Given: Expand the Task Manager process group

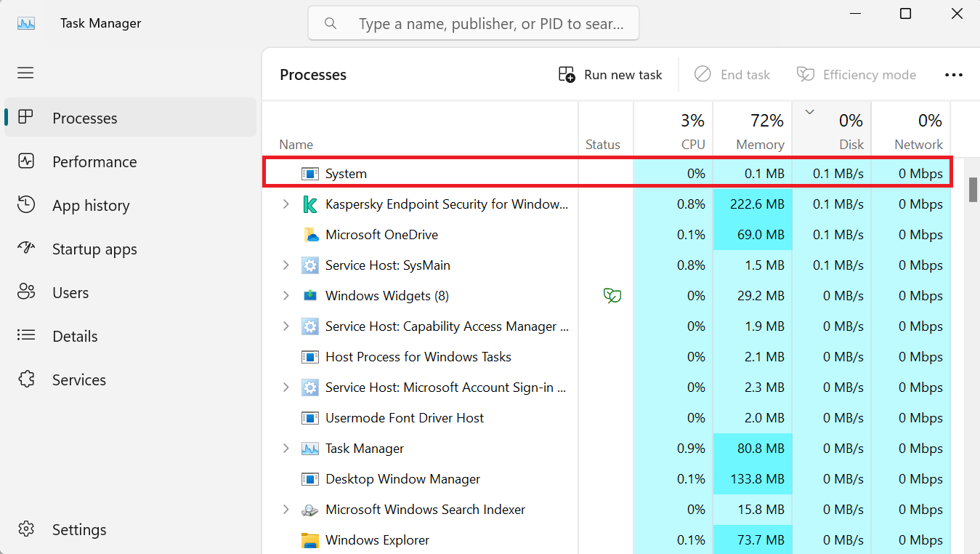Looking at the screenshot, I should 286,449.
